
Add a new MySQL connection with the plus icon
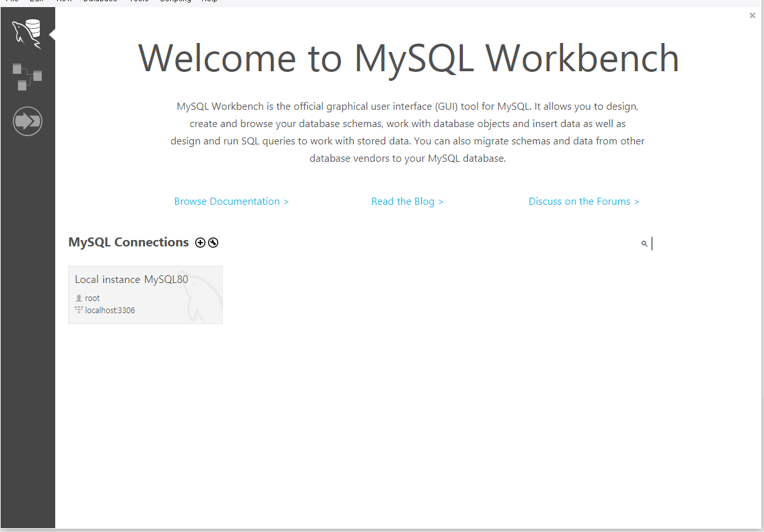point(200,243)
